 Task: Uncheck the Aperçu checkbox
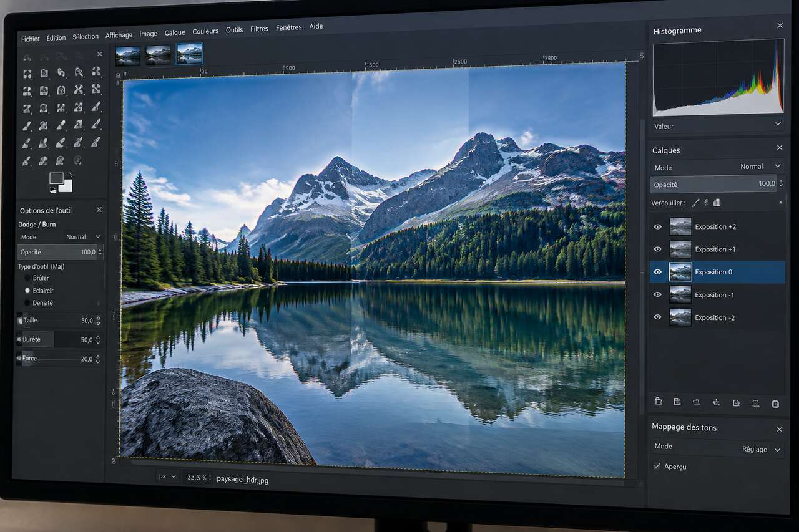point(657,466)
